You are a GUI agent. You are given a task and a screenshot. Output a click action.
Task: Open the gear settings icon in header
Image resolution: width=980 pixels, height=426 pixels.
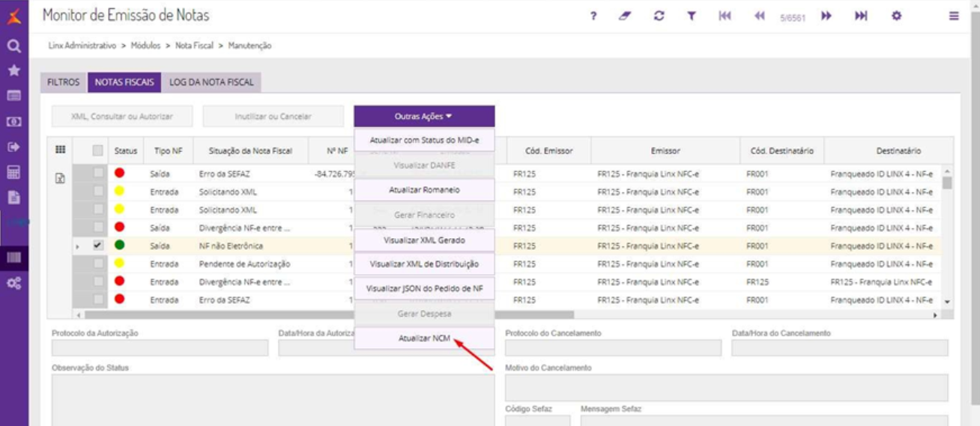click(x=896, y=16)
